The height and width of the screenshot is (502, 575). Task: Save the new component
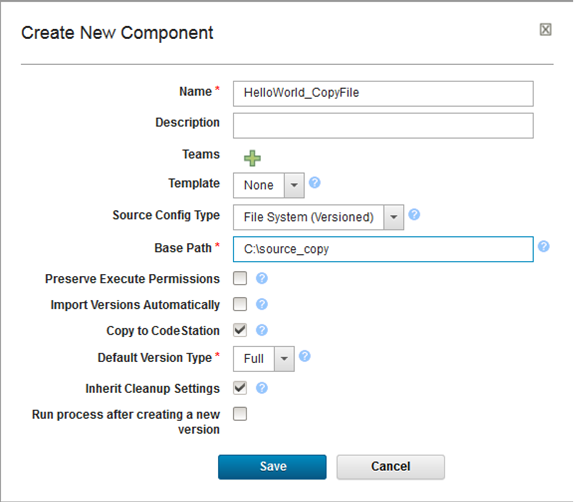[x=272, y=467]
